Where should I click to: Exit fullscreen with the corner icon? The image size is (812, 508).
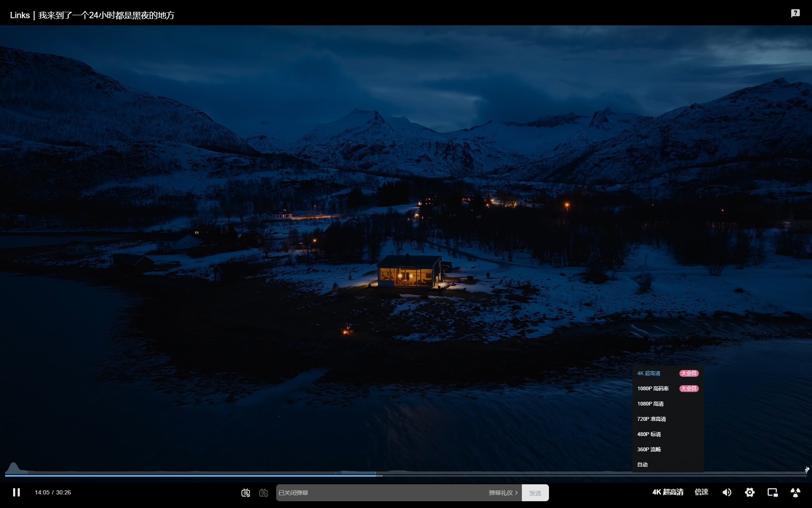click(795, 492)
